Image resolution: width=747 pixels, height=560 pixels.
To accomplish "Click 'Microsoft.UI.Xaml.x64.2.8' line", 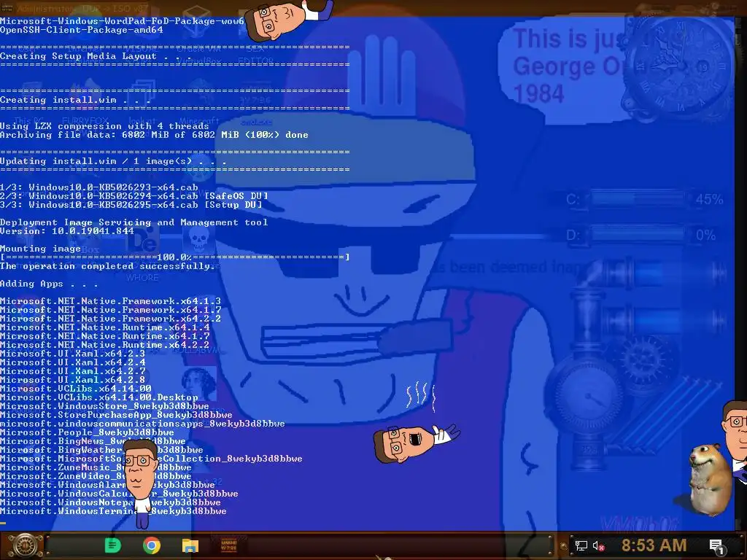I will (x=72, y=380).
